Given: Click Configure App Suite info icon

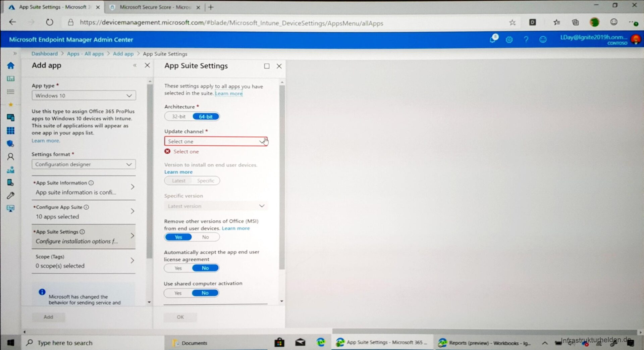Looking at the screenshot, I should 86,207.
